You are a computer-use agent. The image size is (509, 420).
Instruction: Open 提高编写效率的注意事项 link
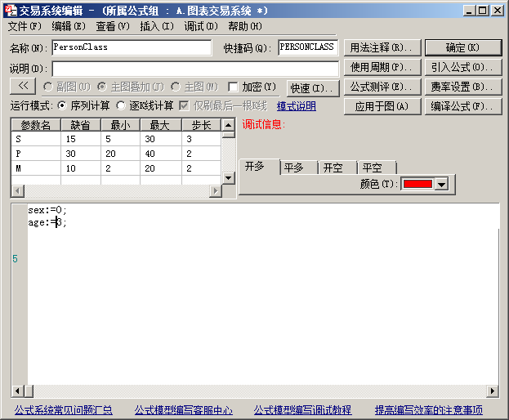point(429,410)
